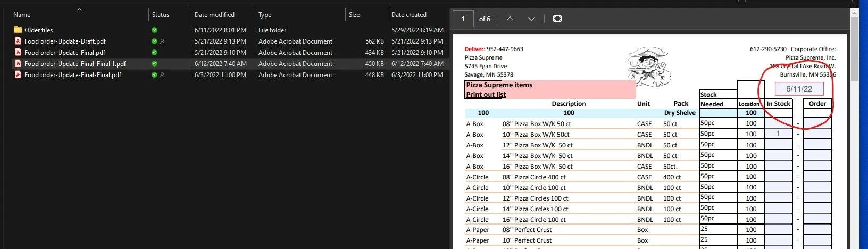
Task: Click 6/3/2022 11:00 PM date modified cell
Action: [220, 75]
